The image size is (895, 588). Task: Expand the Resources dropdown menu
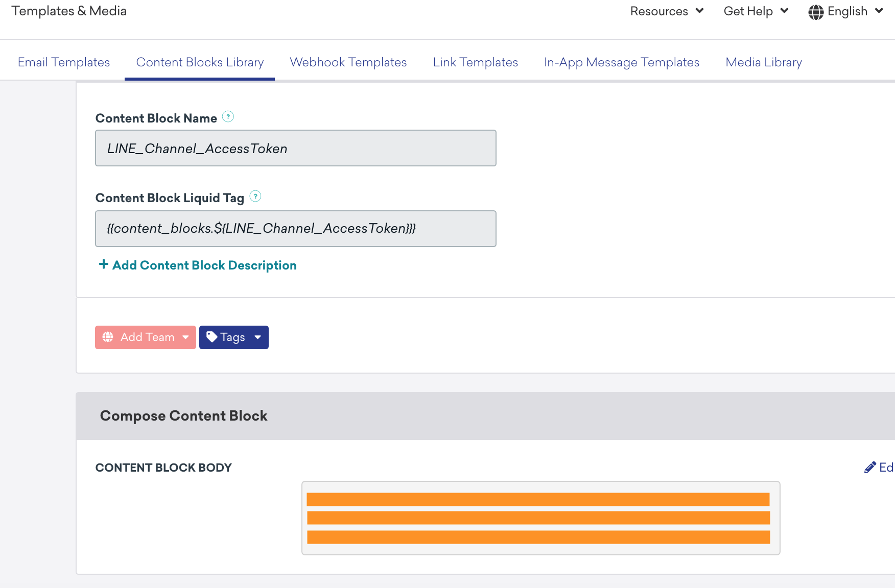coord(667,11)
